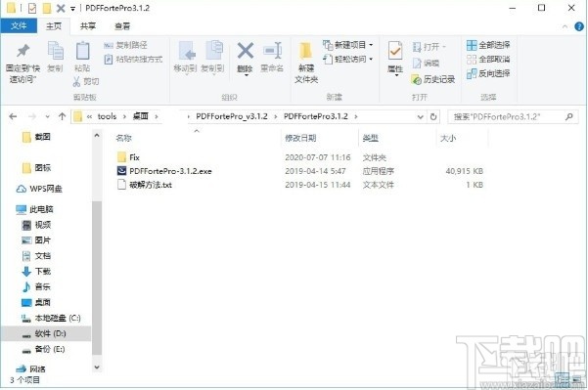
Task: Click the Copy path option
Action: tap(125, 45)
